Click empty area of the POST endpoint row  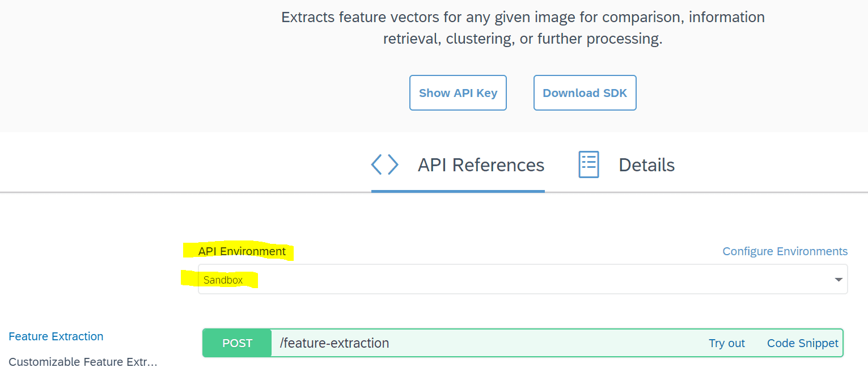tap(539, 343)
